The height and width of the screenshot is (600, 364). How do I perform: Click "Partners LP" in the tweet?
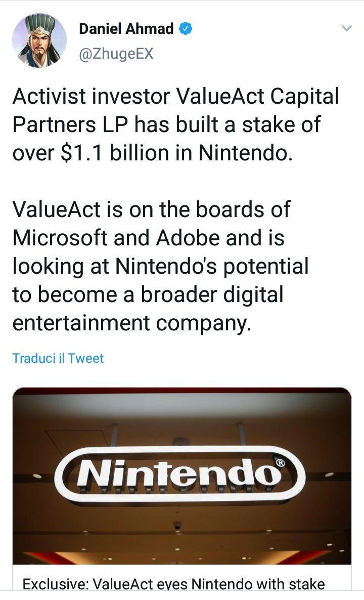pos(68,124)
